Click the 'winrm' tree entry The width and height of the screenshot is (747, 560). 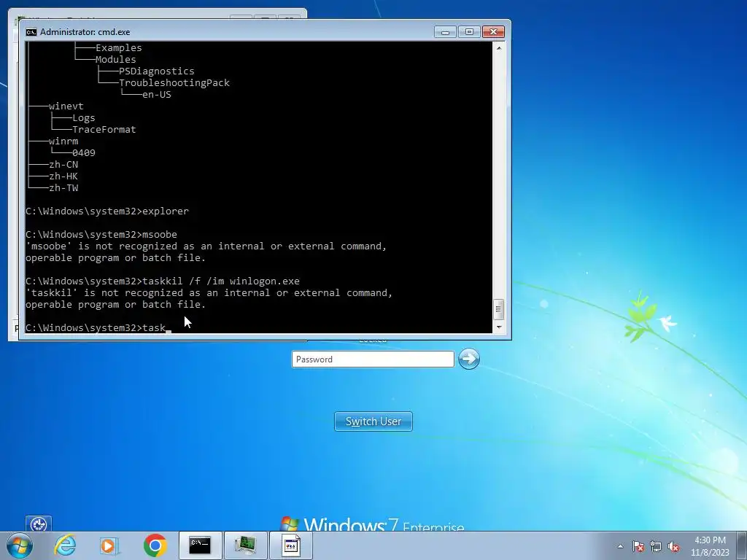[x=63, y=141]
